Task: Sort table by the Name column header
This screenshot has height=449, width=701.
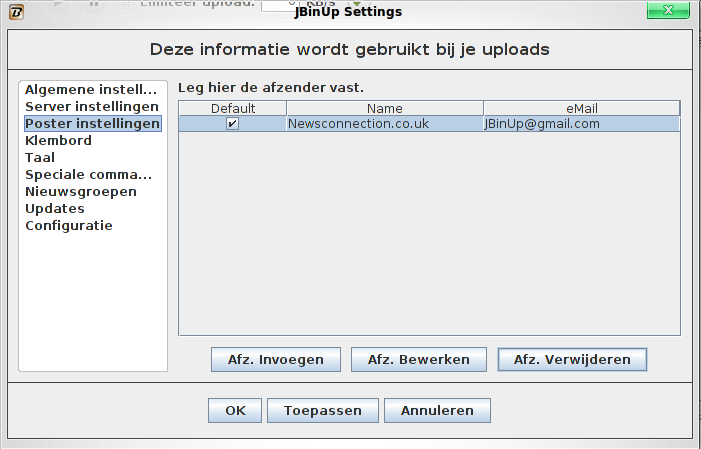Action: tap(384, 108)
